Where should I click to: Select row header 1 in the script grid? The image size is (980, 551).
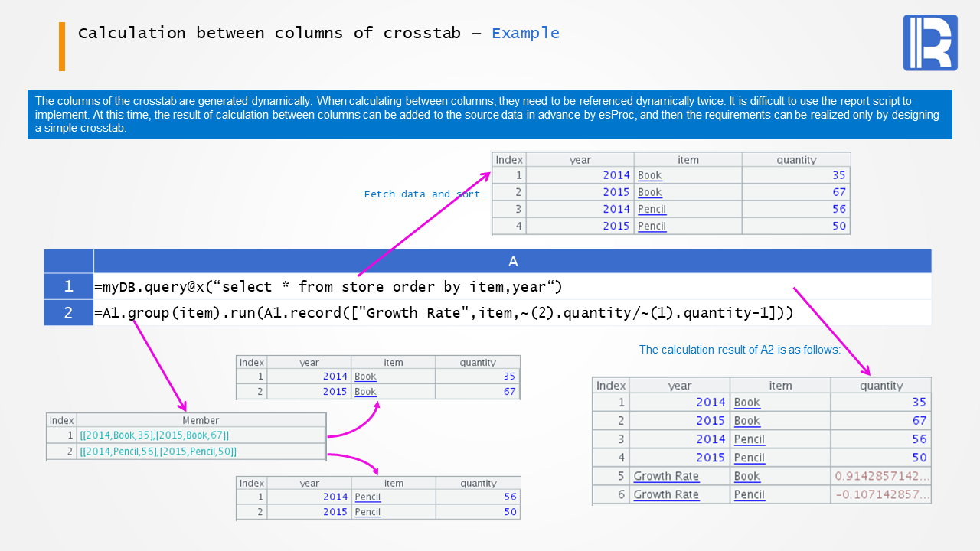pyautogui.click(x=69, y=287)
